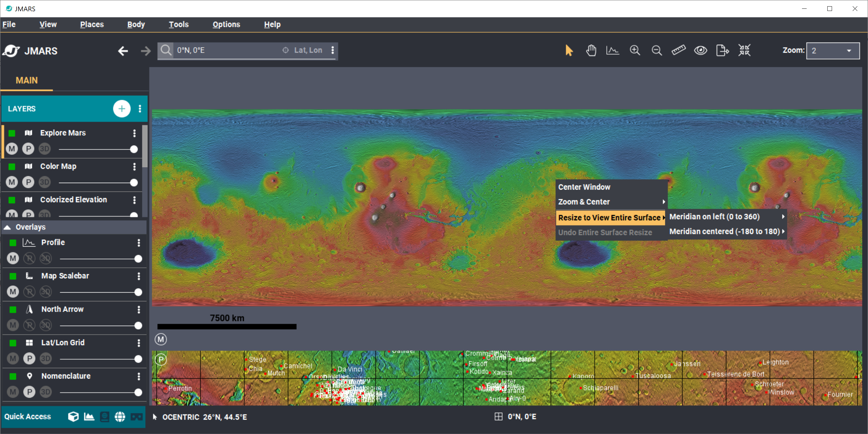Open Lat/Lon Grid three-dot menu

point(139,343)
